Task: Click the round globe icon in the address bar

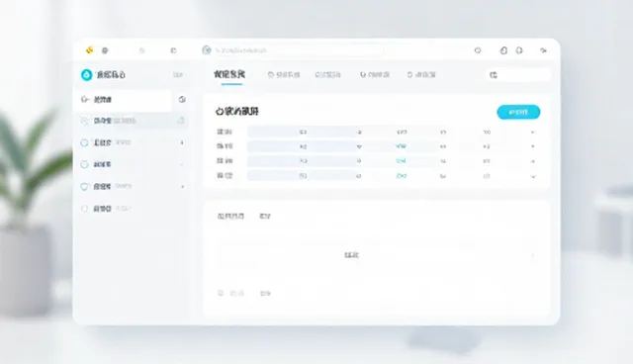Action: tap(207, 50)
